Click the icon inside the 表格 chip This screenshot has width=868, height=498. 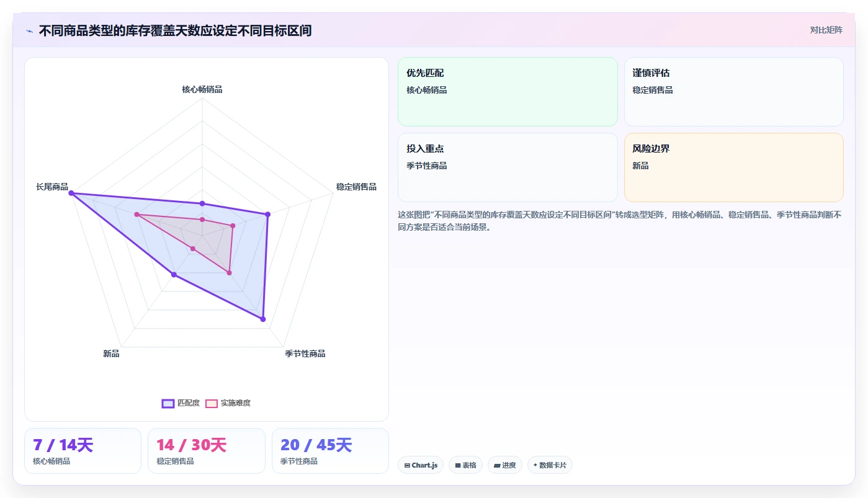point(458,465)
